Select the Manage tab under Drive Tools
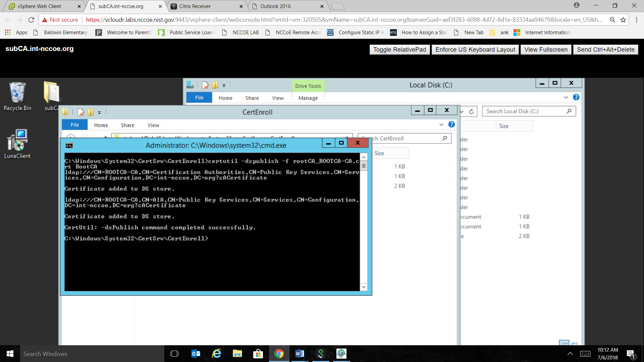Viewport: 644px width, 362px height. [x=308, y=98]
